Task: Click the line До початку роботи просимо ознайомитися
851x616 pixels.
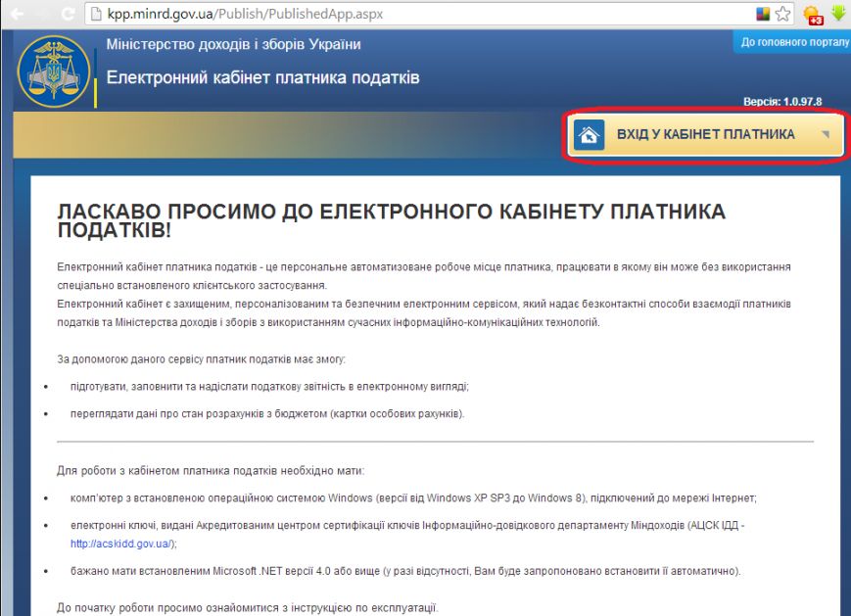Action: tap(247, 608)
